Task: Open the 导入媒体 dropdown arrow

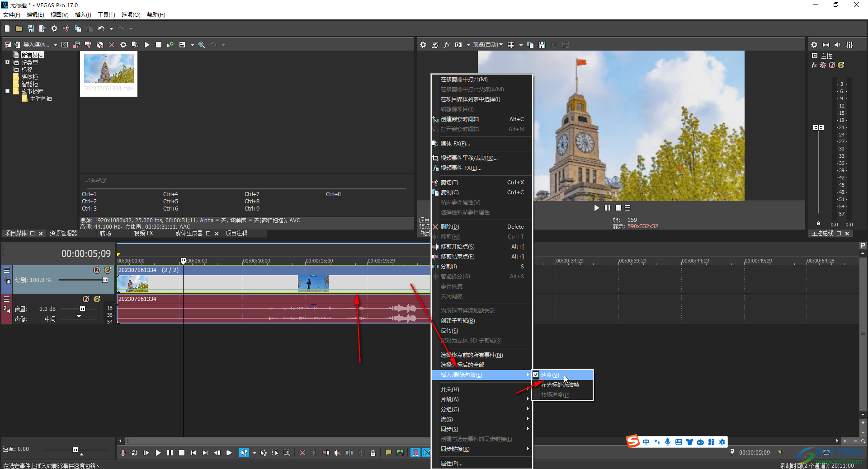Action: [55, 45]
